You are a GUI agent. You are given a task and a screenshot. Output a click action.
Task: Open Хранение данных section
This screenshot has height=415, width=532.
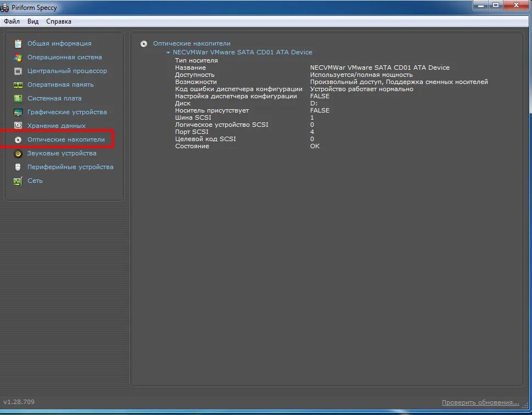pos(57,126)
